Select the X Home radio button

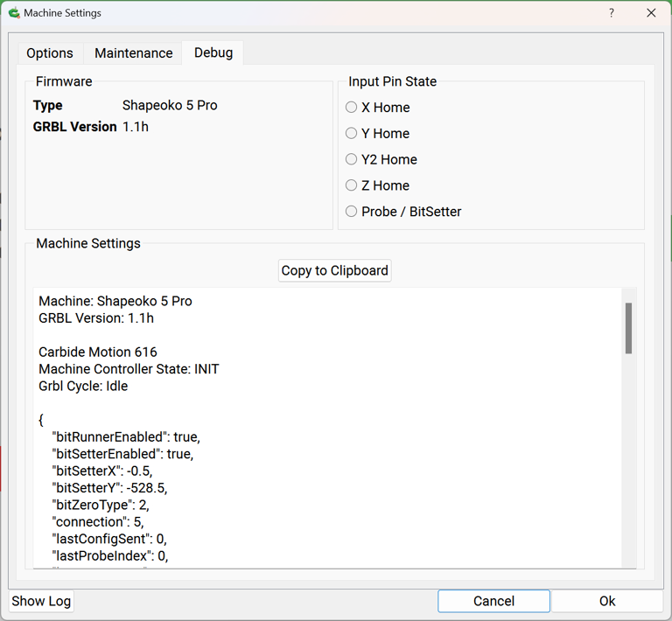(352, 108)
